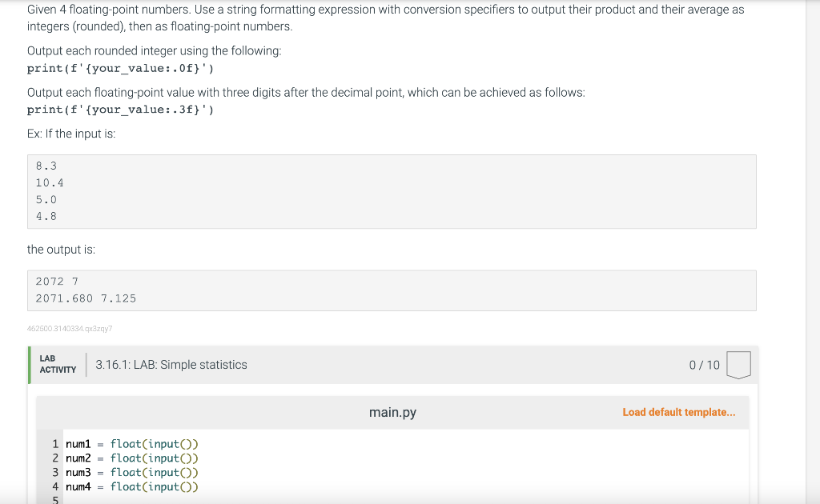Place cursor on the num4 code line
This screenshot has height=504, width=820.
click(132, 486)
